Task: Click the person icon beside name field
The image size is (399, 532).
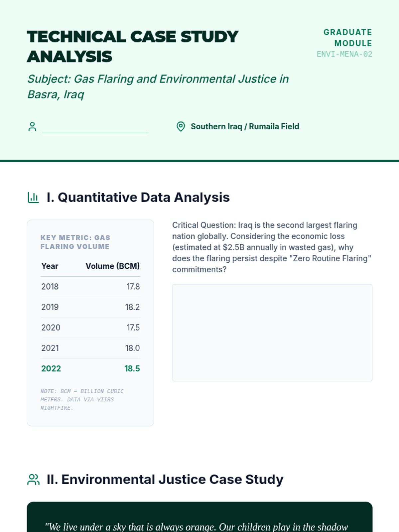Action: coord(32,127)
